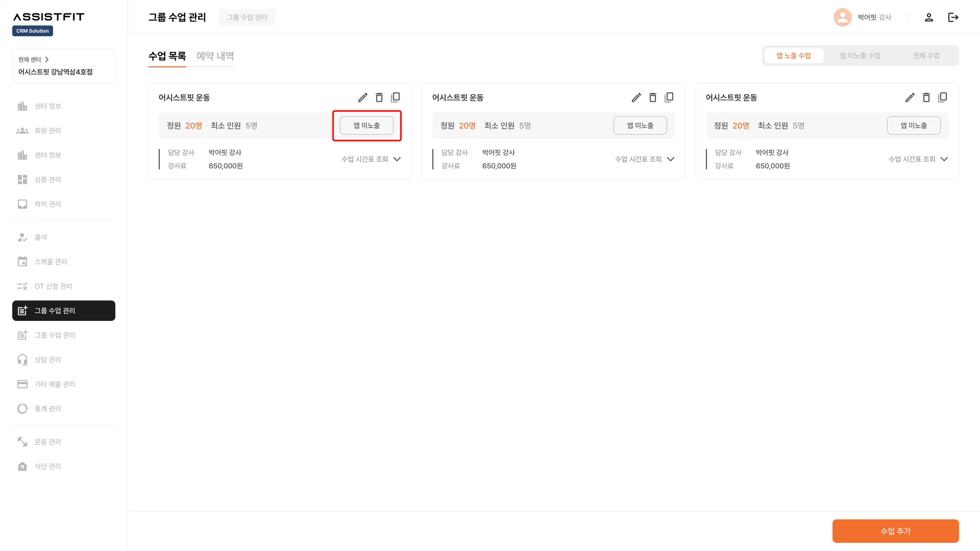Select 앱 미노출 수업 filter tab

[x=859, y=55]
